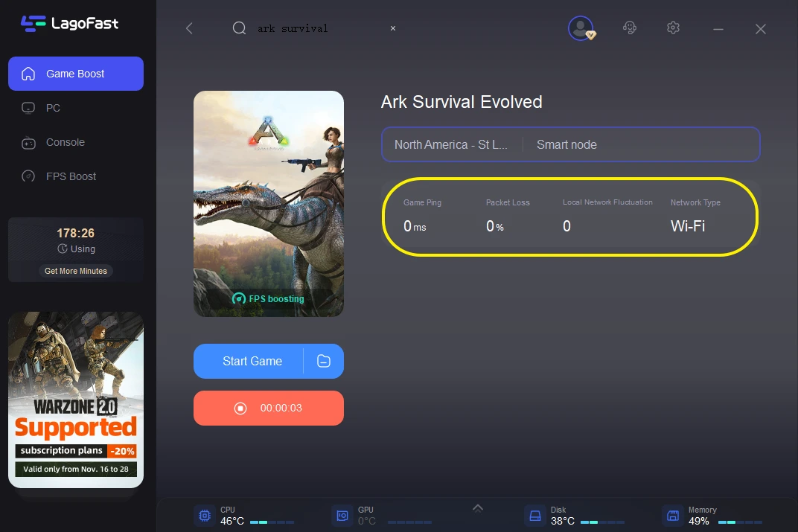798x532 pixels.
Task: Click the Disk drive icon
Action: [535, 516]
